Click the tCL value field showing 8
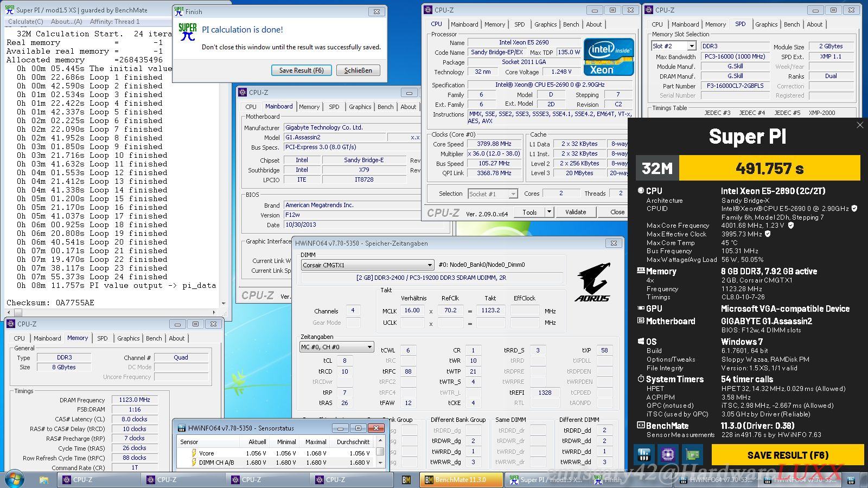 click(x=344, y=361)
